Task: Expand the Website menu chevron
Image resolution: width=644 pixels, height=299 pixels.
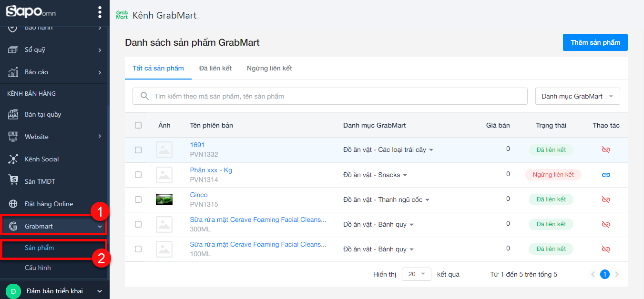Action: 100,137
